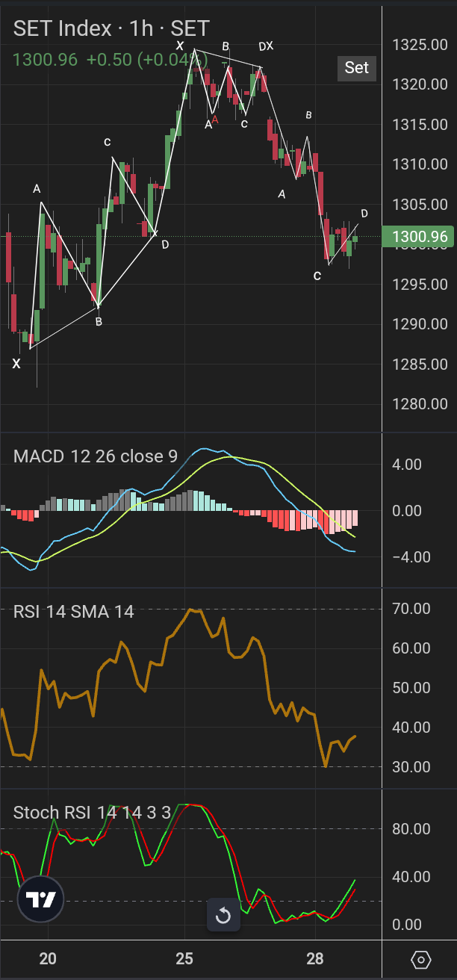
Task: Select the MACD 12 26 close 9 legend
Action: 96,456
